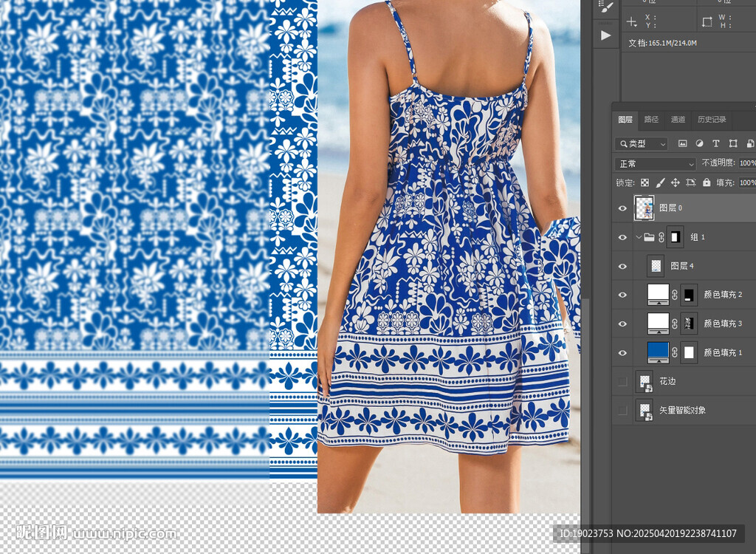Viewport: 756px width, 554px height.
Task: Hide the 图层 4 layer
Action: pos(622,267)
